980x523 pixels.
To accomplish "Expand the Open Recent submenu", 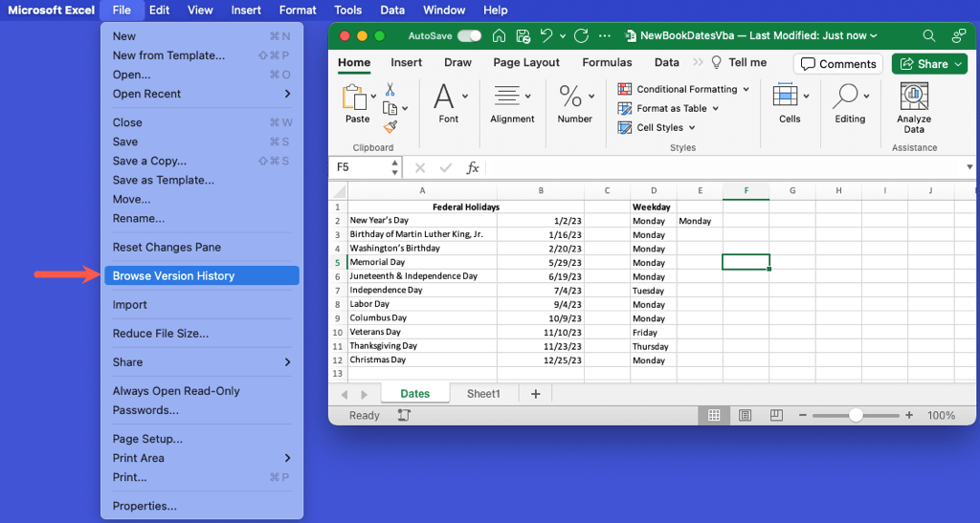I will [201, 94].
